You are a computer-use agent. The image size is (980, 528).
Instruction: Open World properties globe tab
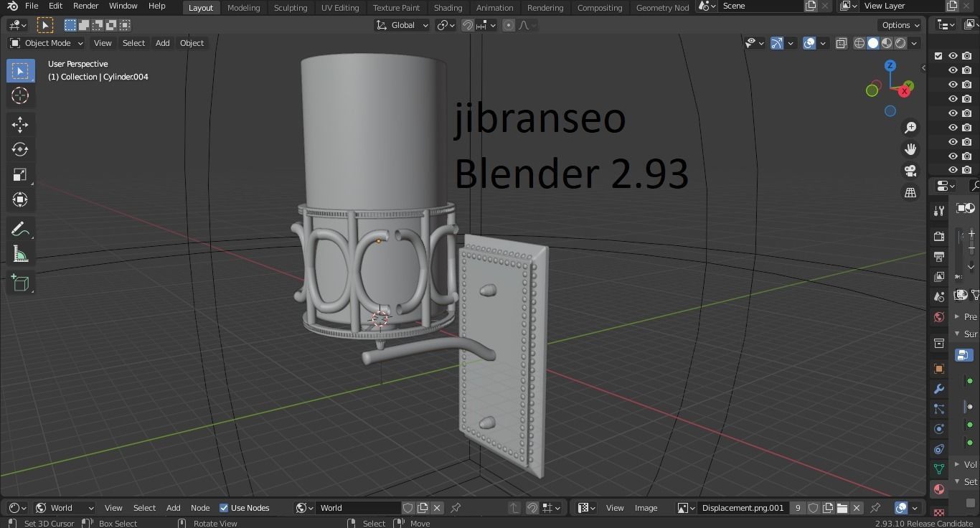tap(939, 316)
